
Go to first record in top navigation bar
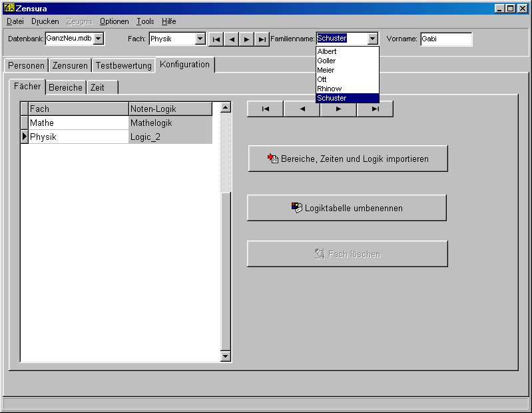216,39
